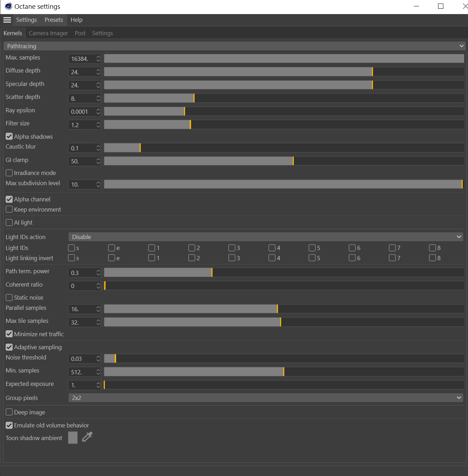Image resolution: width=468 pixels, height=476 pixels.
Task: Click the Max tile samples stepper arrows
Action: coord(98,322)
